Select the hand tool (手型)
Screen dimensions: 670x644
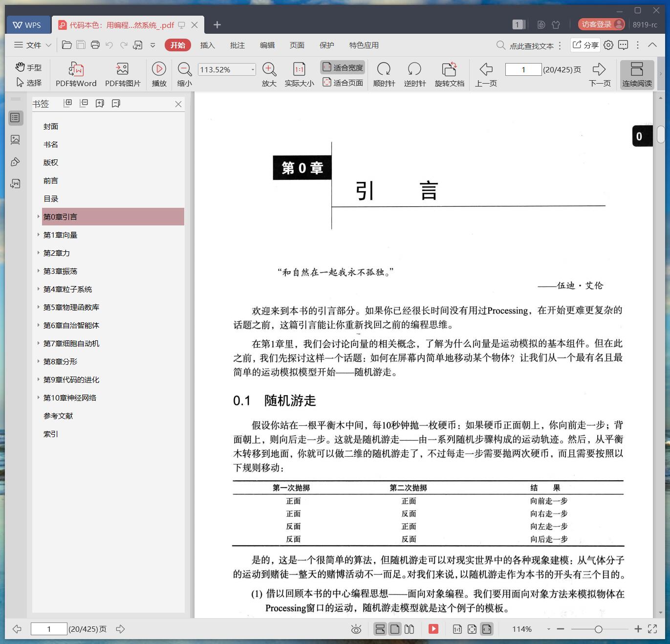[x=28, y=67]
